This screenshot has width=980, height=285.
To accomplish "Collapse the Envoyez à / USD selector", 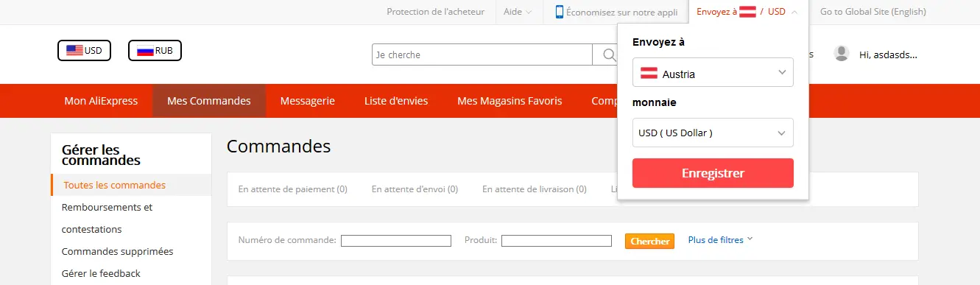I will [747, 12].
